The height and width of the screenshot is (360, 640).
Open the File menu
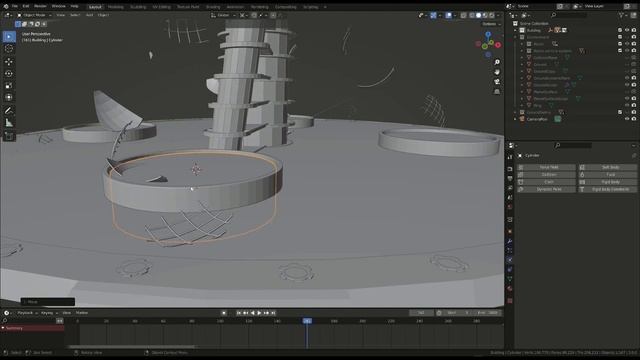(x=15, y=6)
